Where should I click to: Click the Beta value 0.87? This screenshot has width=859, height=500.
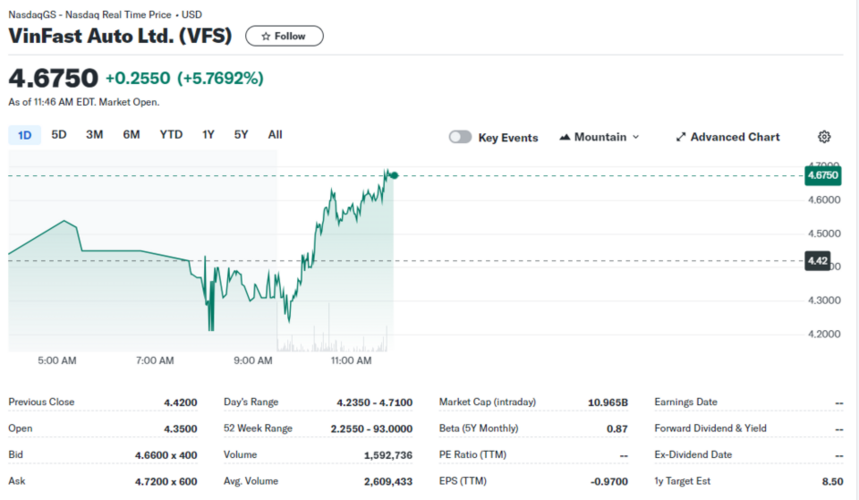pyautogui.click(x=617, y=429)
